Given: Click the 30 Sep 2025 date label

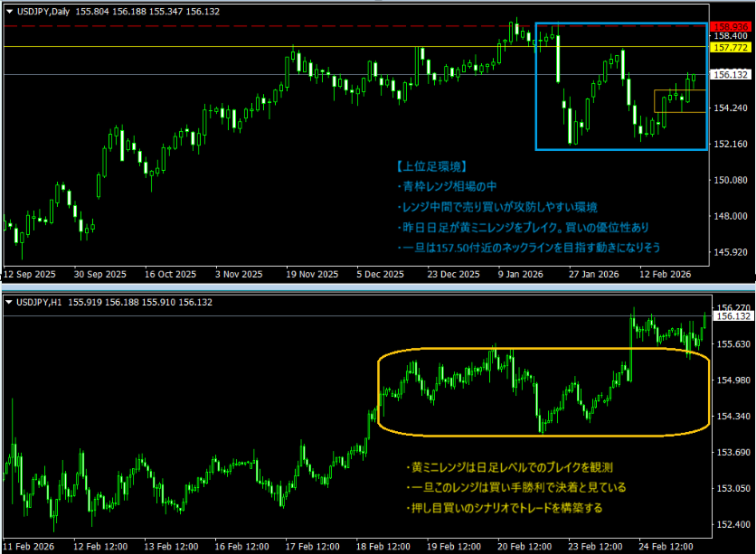Looking at the screenshot, I should pos(99,274).
